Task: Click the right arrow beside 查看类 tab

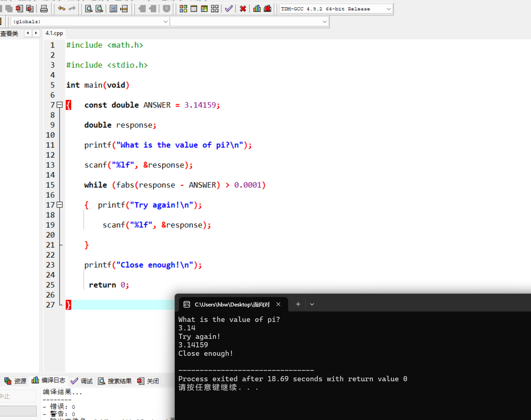Action: pyautogui.click(x=36, y=33)
